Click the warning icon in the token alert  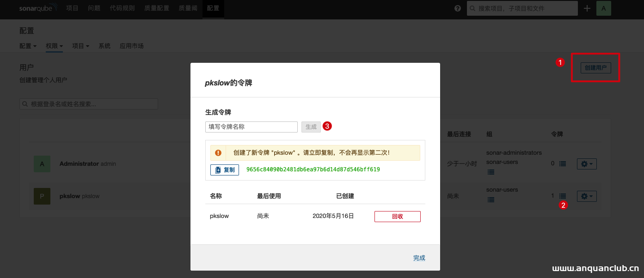(x=218, y=152)
